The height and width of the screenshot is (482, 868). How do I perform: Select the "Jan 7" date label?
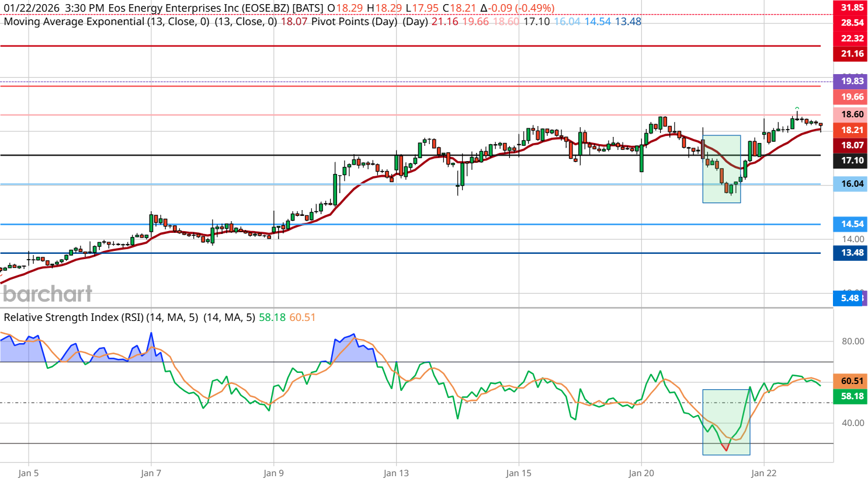tap(151, 473)
